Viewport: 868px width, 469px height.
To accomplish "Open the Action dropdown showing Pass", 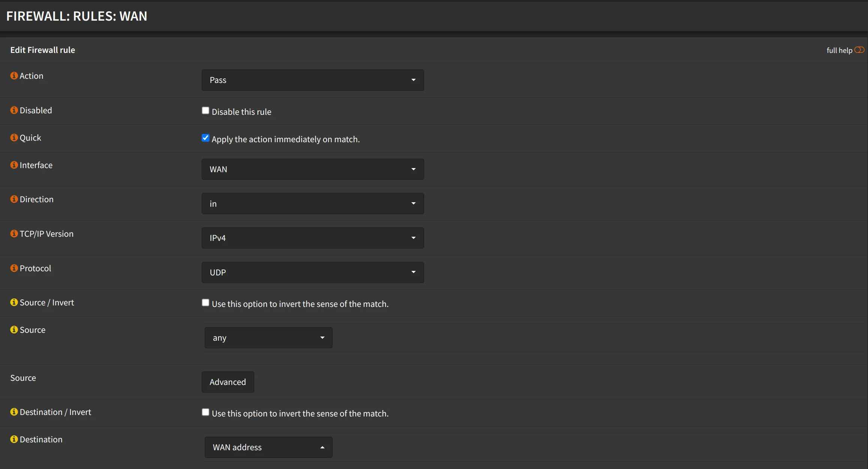I will point(312,80).
